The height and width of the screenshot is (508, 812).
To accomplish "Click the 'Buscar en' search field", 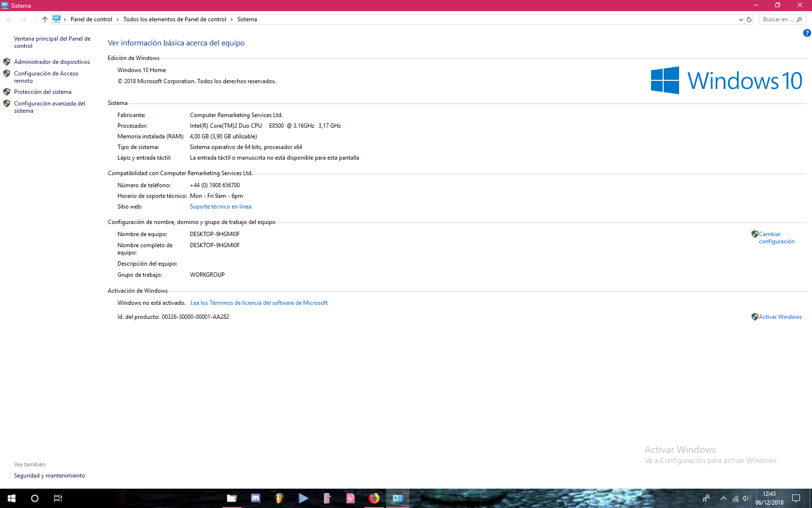I will coord(777,19).
